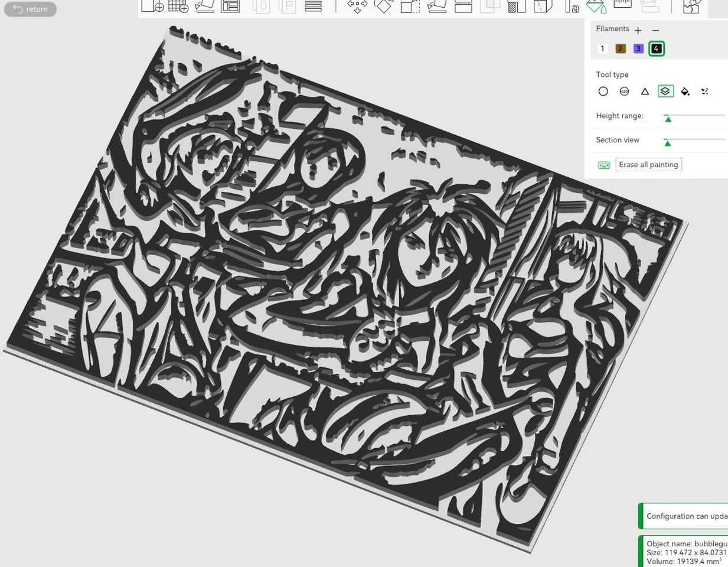The image size is (728, 567).
Task: Add a filament with plus button
Action: click(638, 30)
